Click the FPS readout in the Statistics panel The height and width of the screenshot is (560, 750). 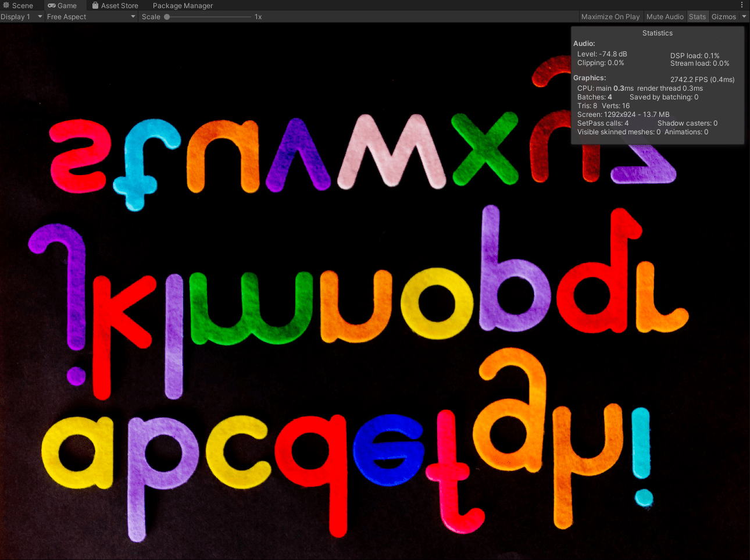(702, 79)
